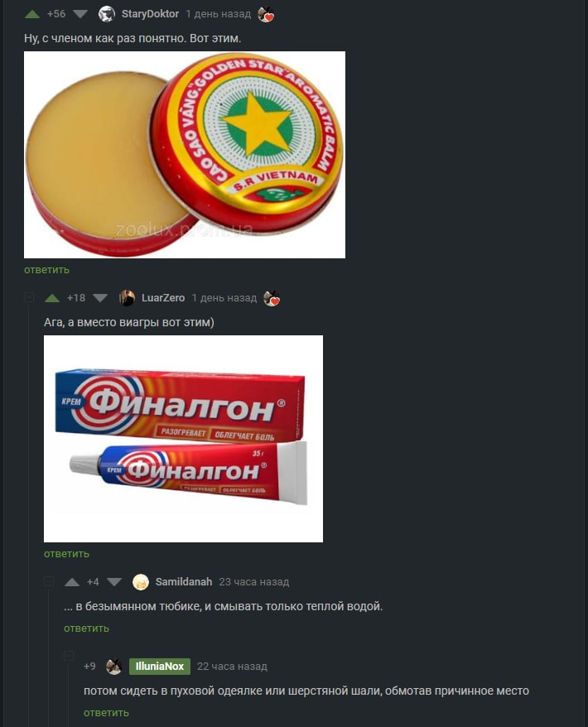
Task: Open IlluniaNox's profile via green nickname
Action: click(160, 667)
